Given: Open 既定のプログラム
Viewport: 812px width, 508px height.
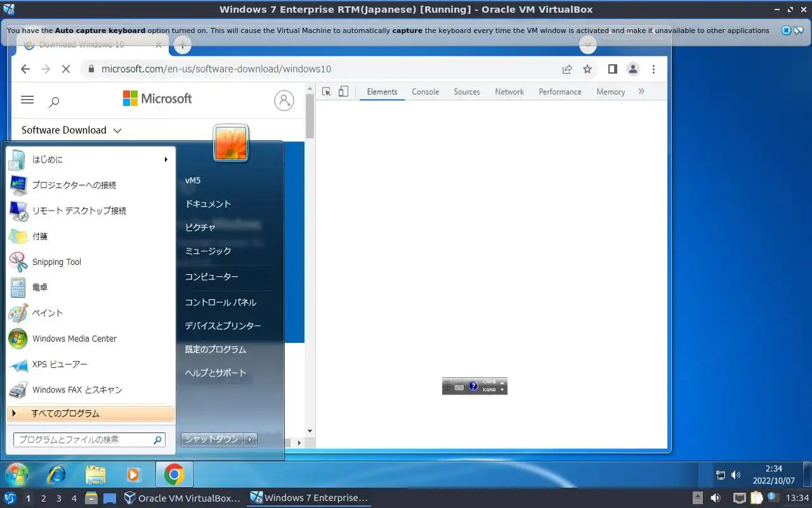Looking at the screenshot, I should coord(216,349).
